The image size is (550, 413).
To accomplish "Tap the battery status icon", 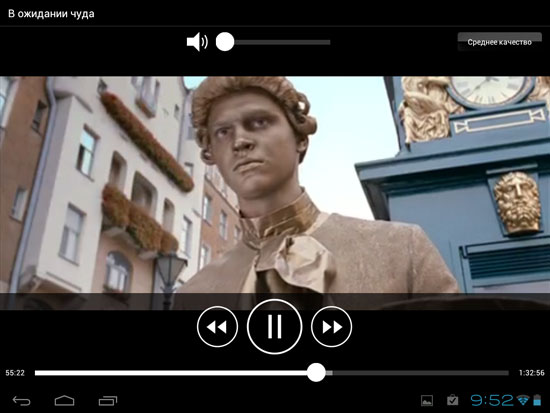I will tap(537, 400).
